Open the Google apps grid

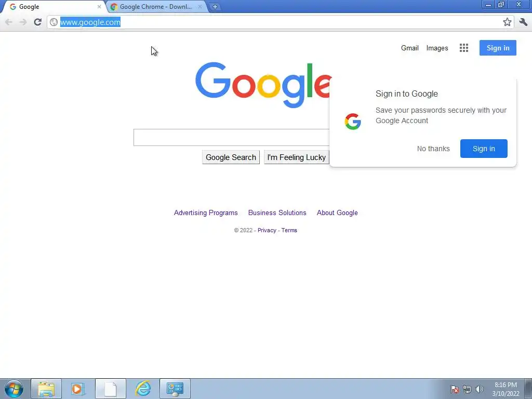pos(464,48)
